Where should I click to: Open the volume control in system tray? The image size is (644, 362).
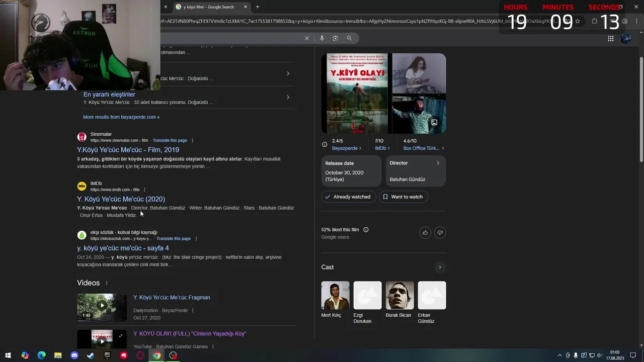coord(599,355)
